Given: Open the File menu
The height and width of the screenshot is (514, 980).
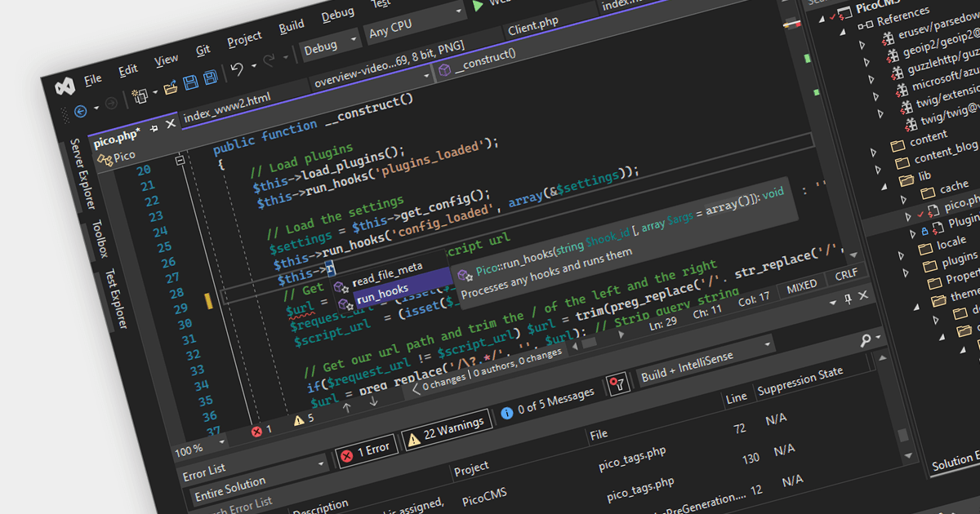Looking at the screenshot, I should (x=93, y=78).
